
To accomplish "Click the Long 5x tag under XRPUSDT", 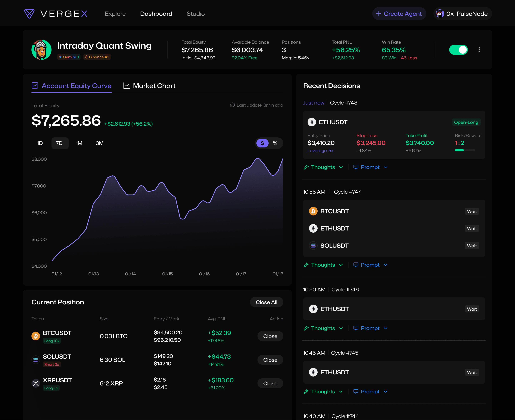I will [51, 388].
